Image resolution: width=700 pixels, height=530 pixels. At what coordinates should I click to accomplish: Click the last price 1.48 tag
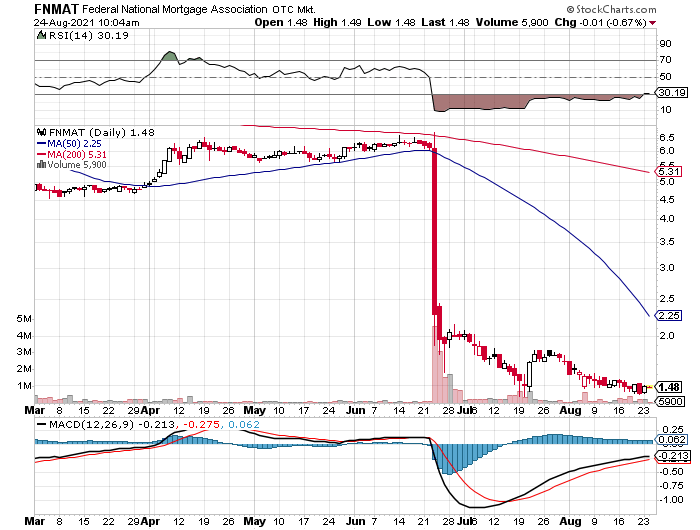(x=668, y=387)
